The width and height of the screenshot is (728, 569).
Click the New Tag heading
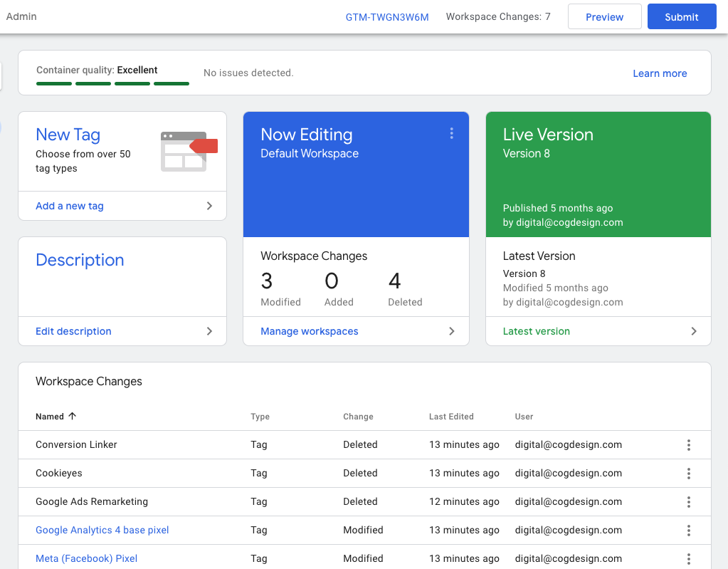point(68,135)
